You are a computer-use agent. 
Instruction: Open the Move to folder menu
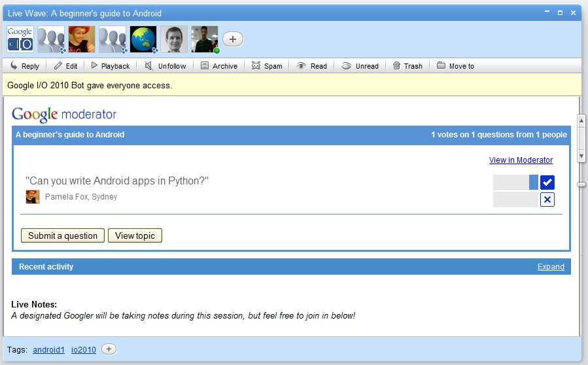point(455,66)
